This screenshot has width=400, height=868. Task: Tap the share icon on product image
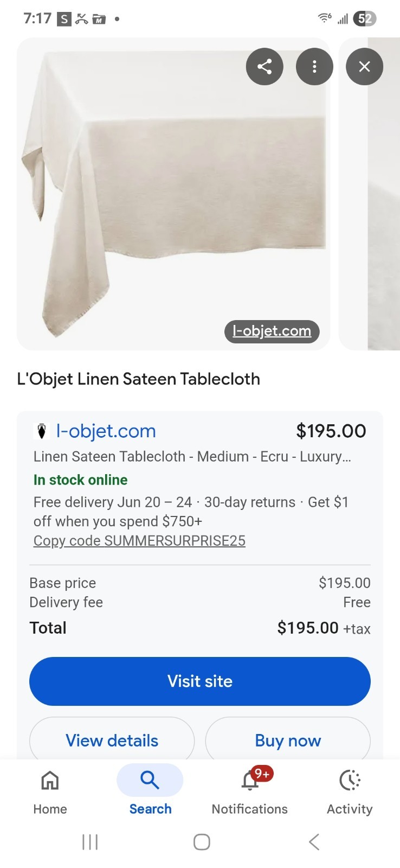(x=264, y=66)
